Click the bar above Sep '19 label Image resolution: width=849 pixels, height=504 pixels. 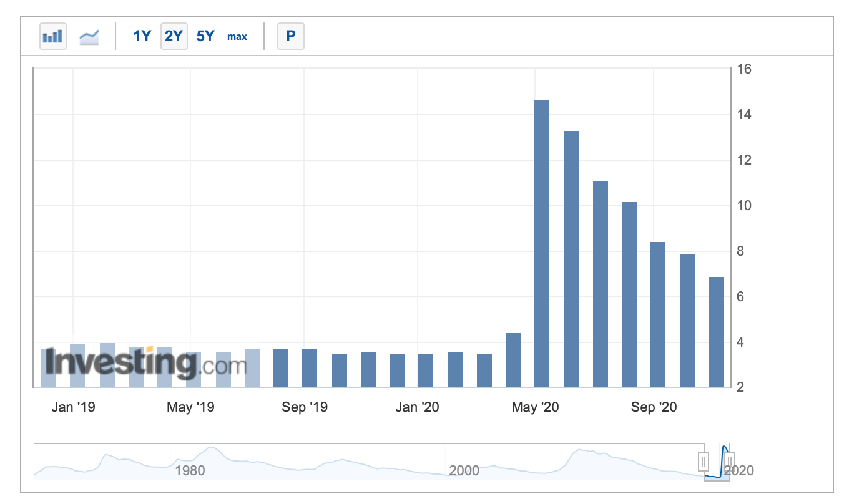pos(310,368)
